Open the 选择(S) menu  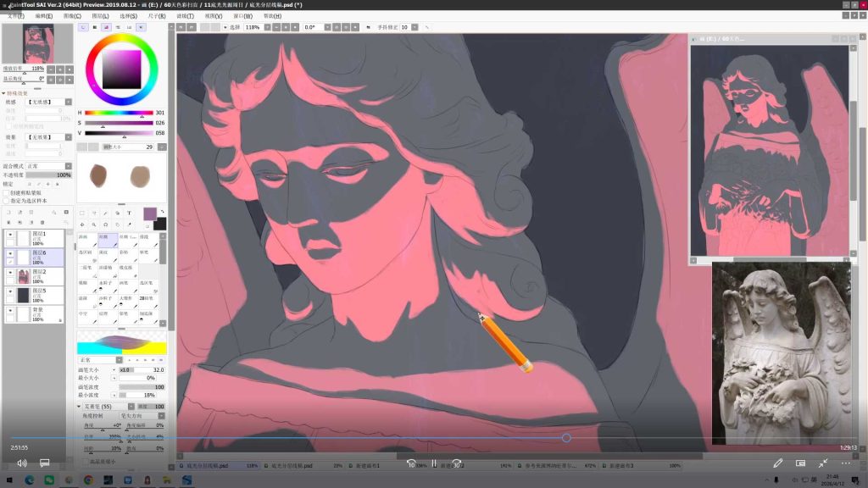(129, 16)
